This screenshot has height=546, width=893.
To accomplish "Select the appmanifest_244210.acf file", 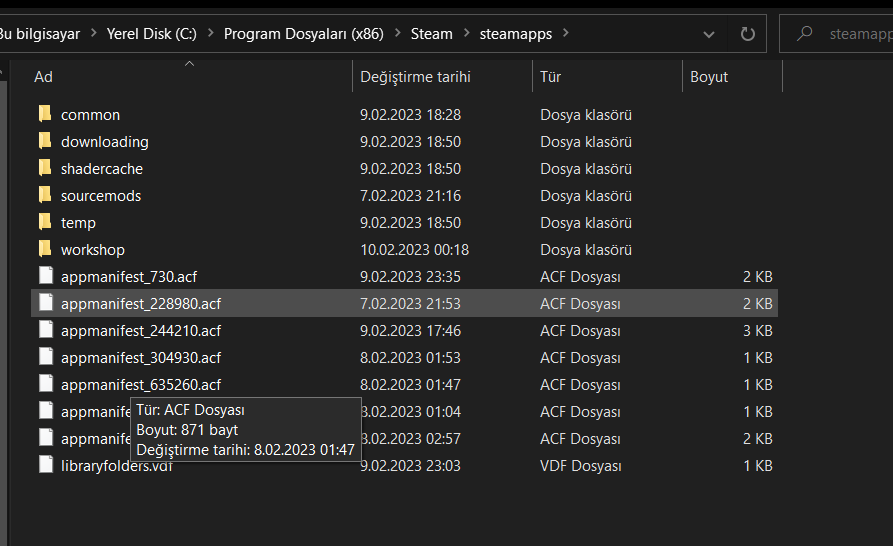I will (x=141, y=330).
